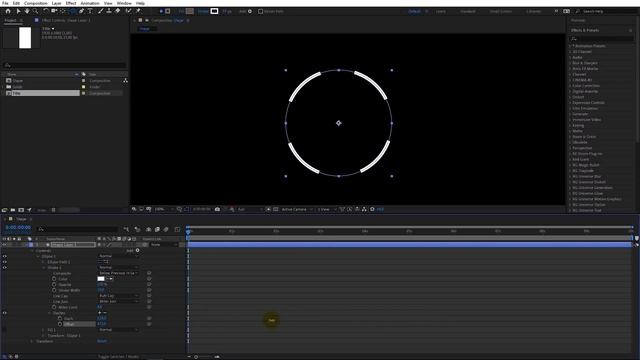Select the Eraser tool
Screen dimensions: 640x360
point(118,11)
